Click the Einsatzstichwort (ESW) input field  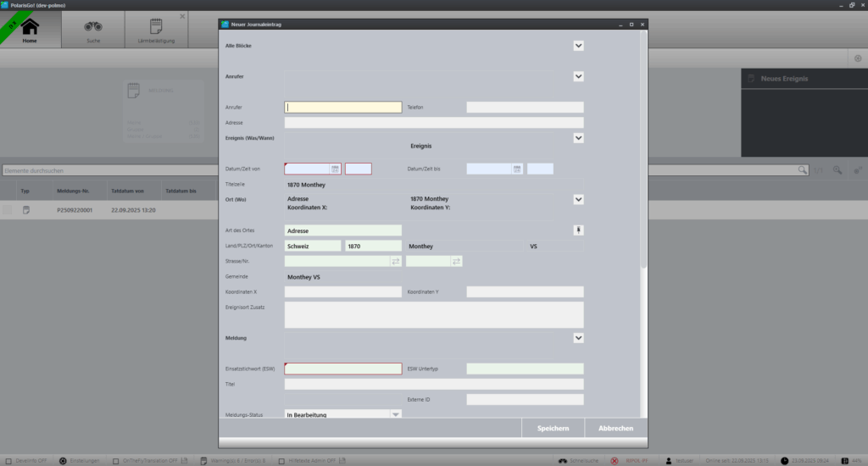point(342,369)
